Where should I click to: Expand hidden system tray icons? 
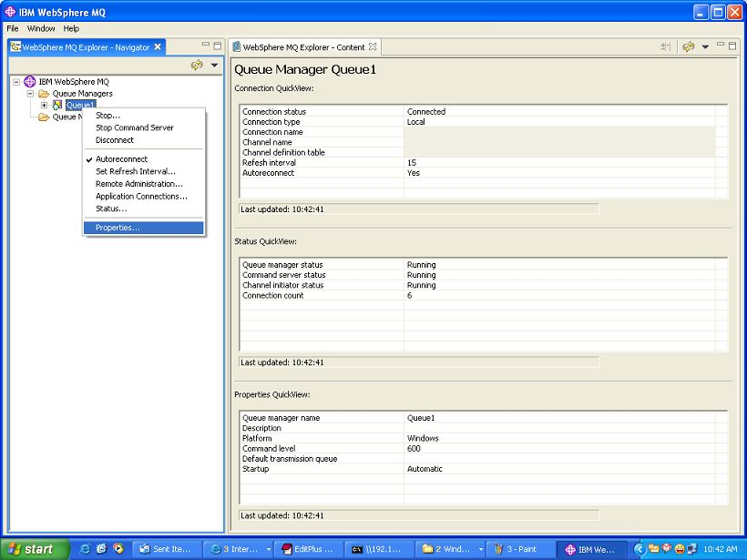(x=640, y=549)
